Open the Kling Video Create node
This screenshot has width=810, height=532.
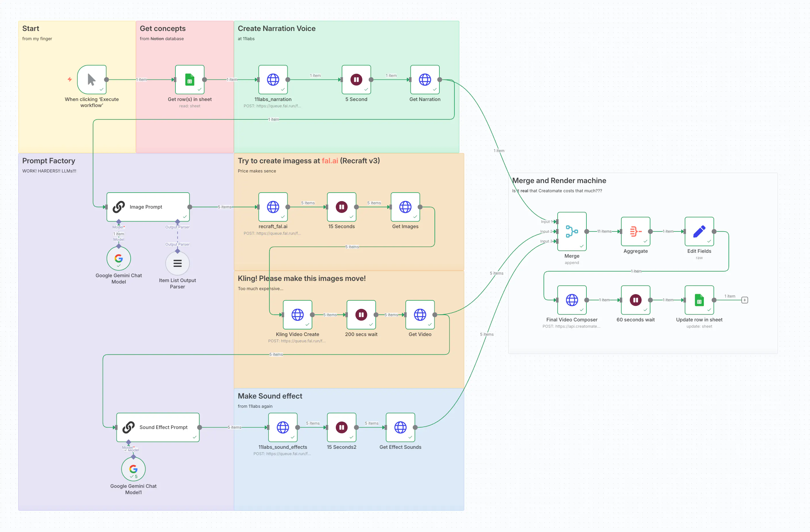297,315
